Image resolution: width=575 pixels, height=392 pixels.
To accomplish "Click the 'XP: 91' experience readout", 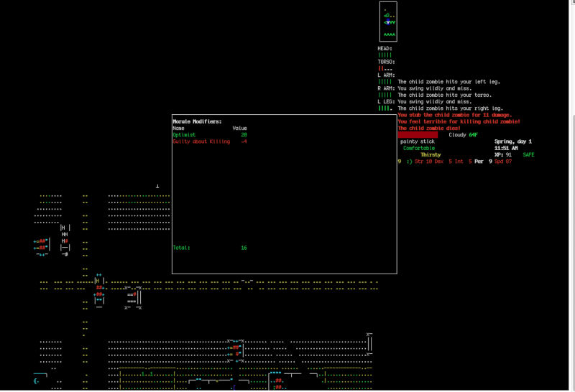I will 502,155.
